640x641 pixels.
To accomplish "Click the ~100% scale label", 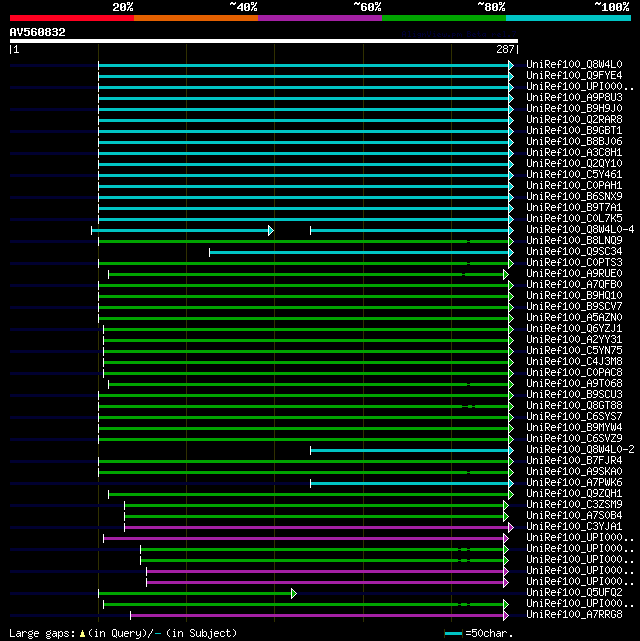I will pos(612,7).
